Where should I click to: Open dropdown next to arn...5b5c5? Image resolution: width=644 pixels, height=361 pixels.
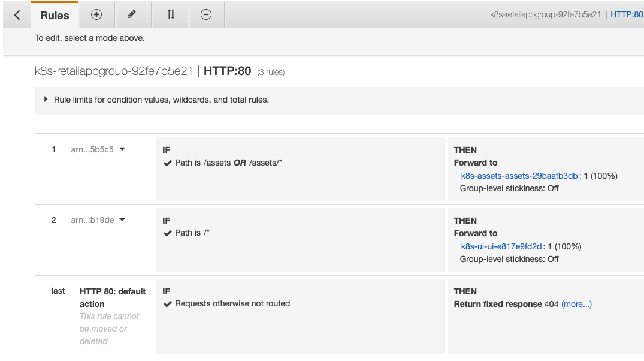122,149
